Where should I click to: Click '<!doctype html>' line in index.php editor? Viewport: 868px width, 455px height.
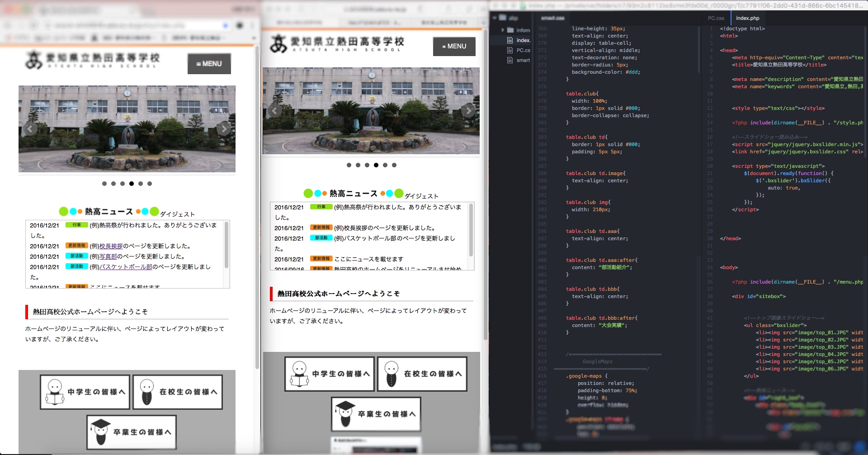tap(742, 28)
